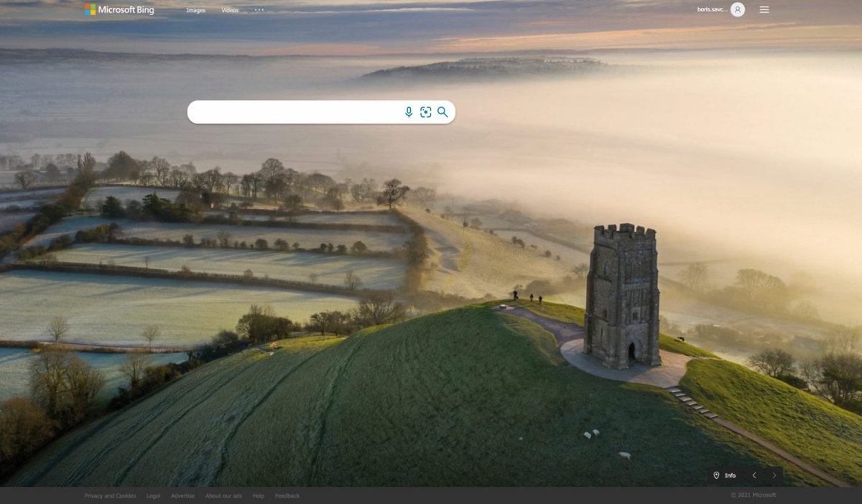Click the location pin icon beside Info
This screenshot has height=504, width=862.
point(716,475)
